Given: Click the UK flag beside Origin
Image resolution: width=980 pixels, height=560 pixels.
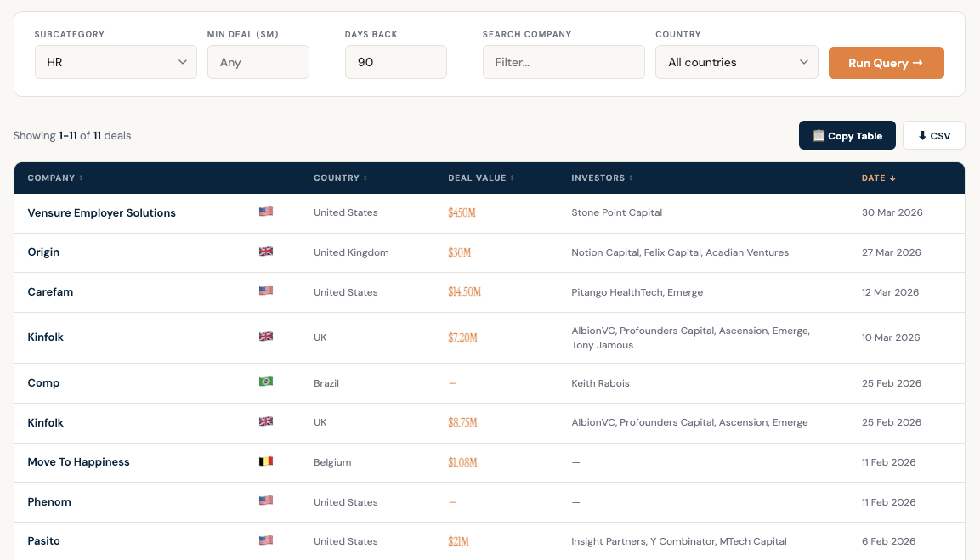Looking at the screenshot, I should [265, 251].
